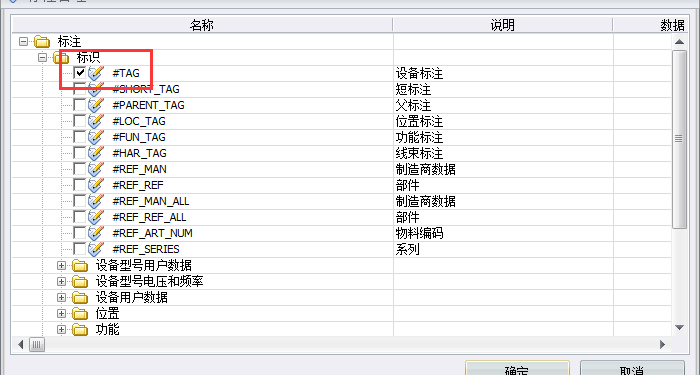Collapse the 标注 root node

point(23,42)
